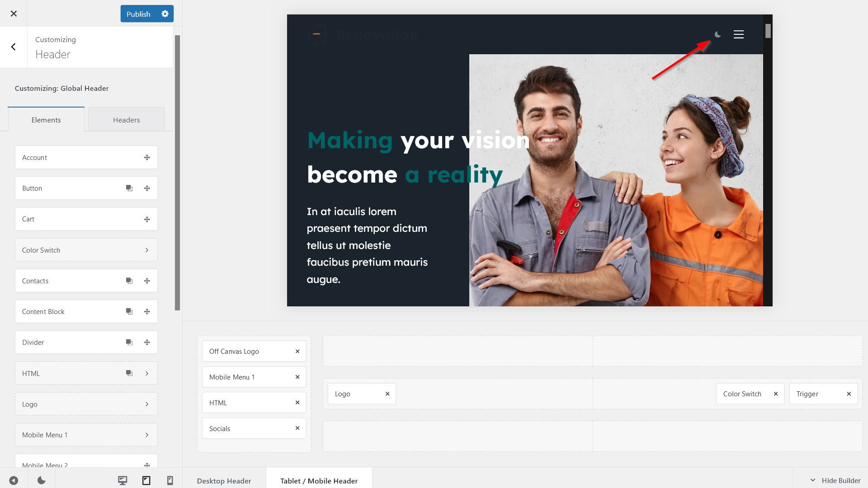
Task: Switch to Desktop Header tab
Action: pyautogui.click(x=224, y=480)
